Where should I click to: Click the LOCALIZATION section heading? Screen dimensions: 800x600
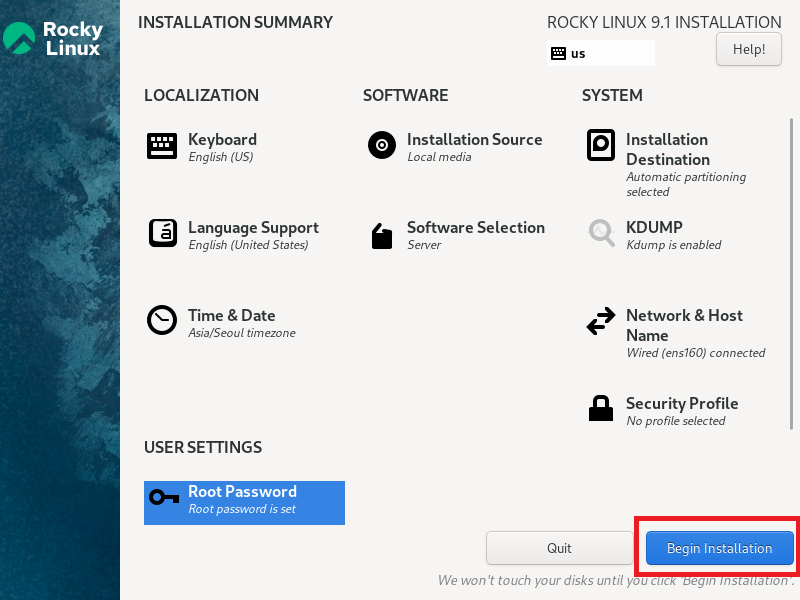click(x=202, y=95)
